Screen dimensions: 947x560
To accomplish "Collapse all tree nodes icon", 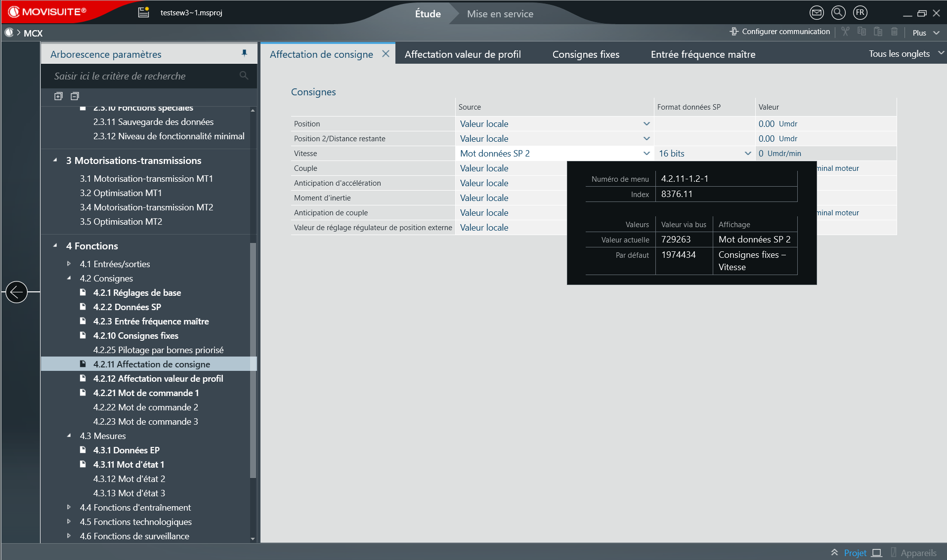I will [x=75, y=96].
